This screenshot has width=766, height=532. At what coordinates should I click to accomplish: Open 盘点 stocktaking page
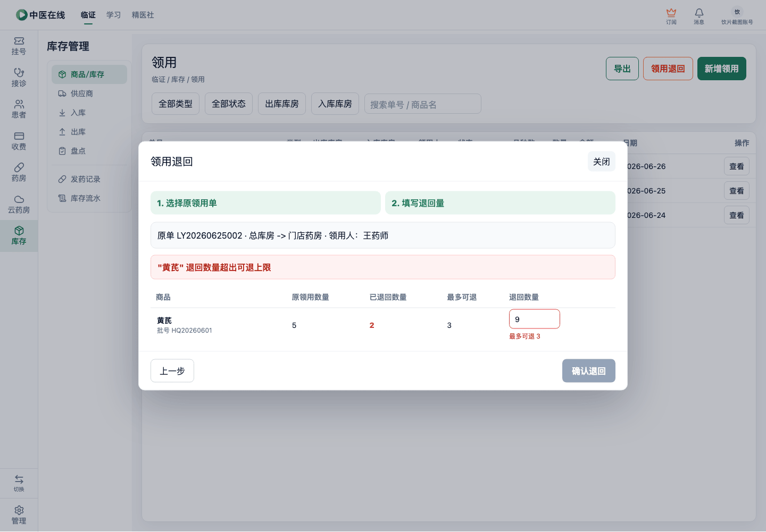89,151
